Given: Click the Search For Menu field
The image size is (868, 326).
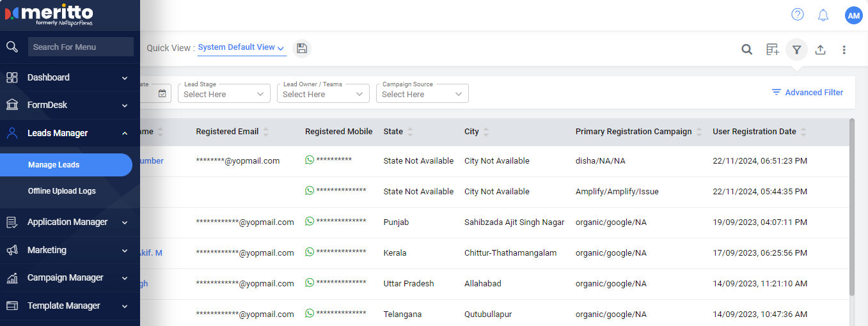Looking at the screenshot, I should [x=81, y=47].
